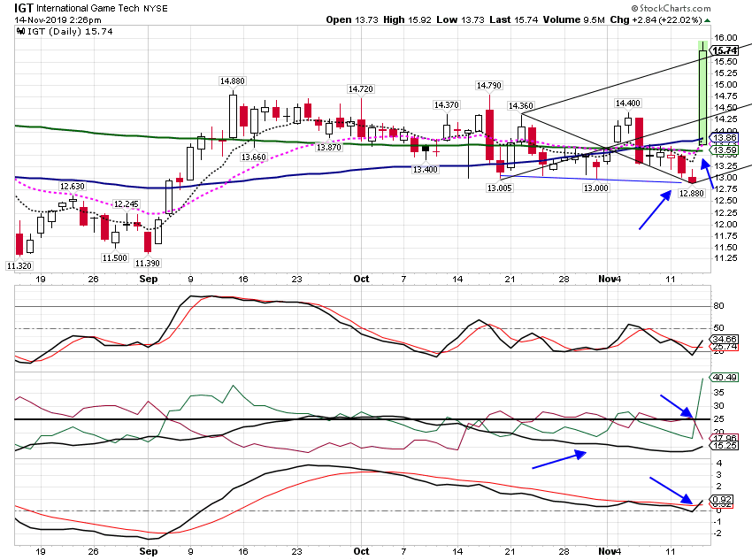Screen dimensions: 752x560
Task: Select the company name International Game Tech
Action: pyautogui.click(x=88, y=9)
